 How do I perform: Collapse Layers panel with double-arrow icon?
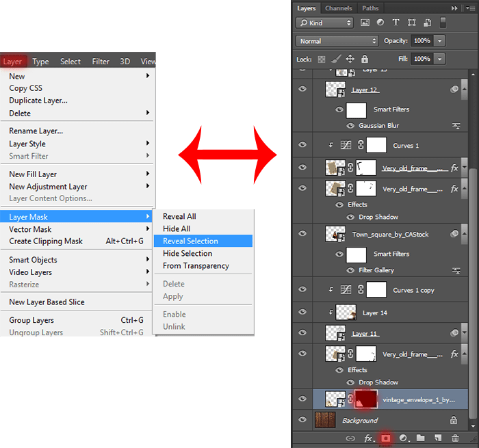[454, 8]
